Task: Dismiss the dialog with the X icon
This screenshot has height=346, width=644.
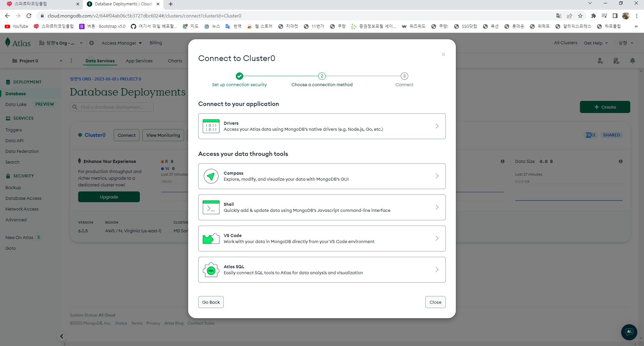Action: pos(443,54)
